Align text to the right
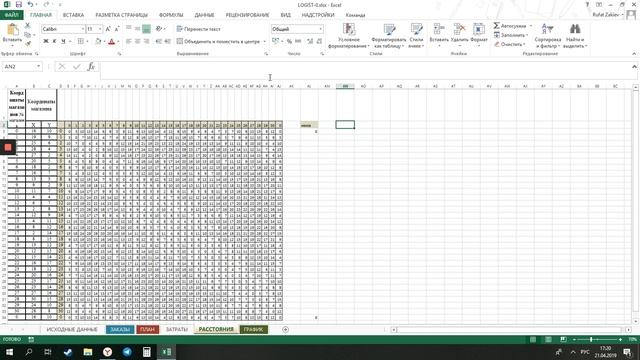The image size is (640, 360). click(x=147, y=41)
